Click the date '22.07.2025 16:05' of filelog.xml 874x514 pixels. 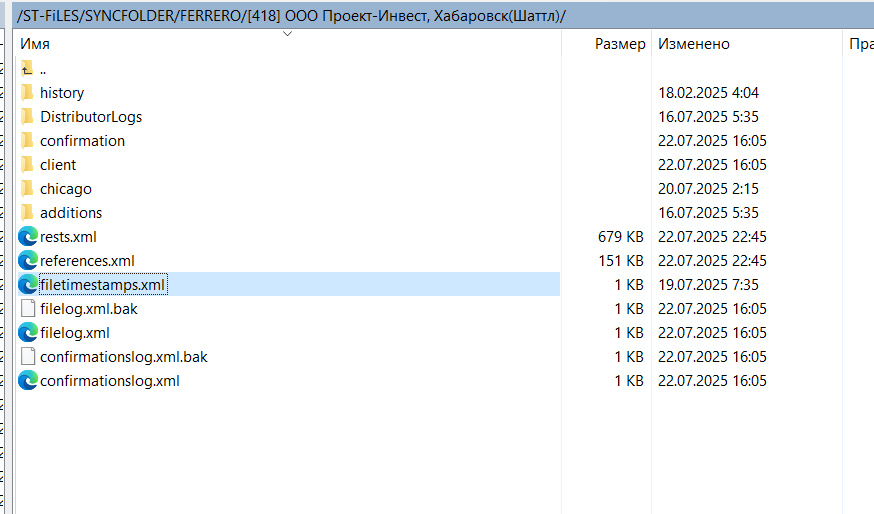click(x=712, y=332)
